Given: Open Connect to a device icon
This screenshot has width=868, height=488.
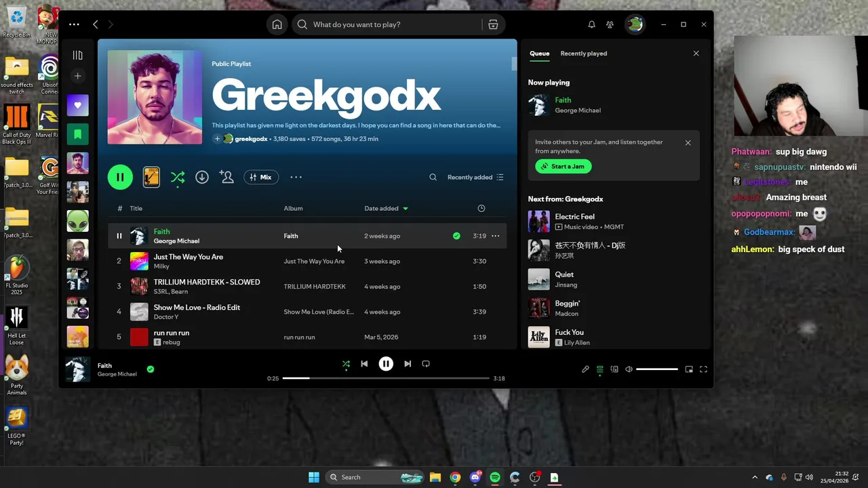Looking at the screenshot, I should pos(614,369).
